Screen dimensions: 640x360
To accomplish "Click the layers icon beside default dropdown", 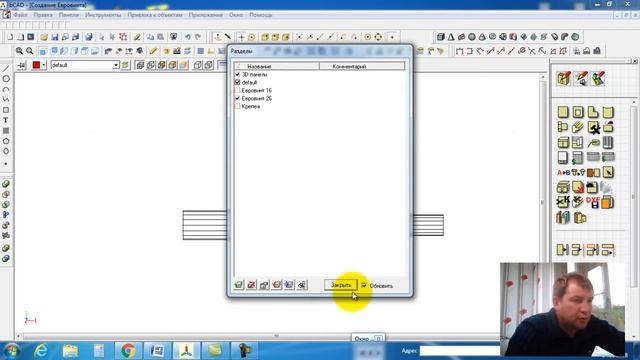I will 125,65.
